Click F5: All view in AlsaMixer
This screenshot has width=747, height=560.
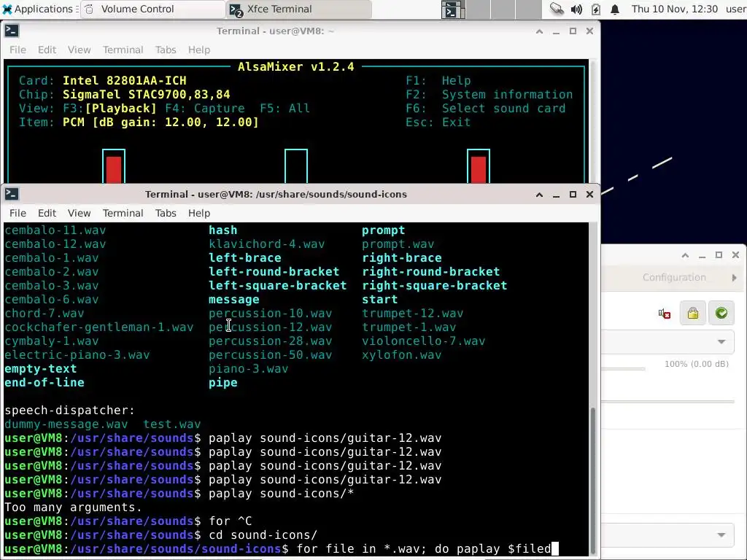coord(285,108)
